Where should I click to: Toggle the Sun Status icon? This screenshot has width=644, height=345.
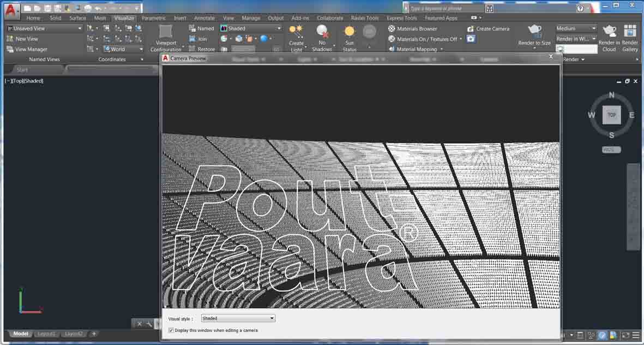tap(350, 31)
